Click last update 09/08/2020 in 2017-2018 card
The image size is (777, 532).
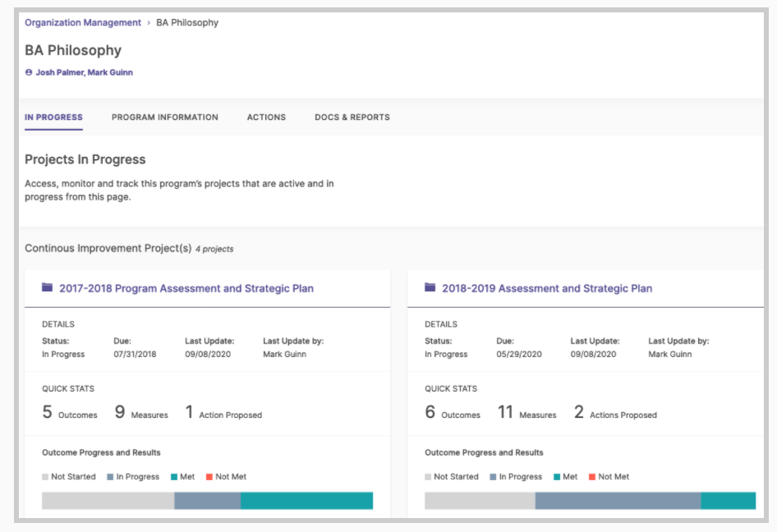click(x=208, y=354)
